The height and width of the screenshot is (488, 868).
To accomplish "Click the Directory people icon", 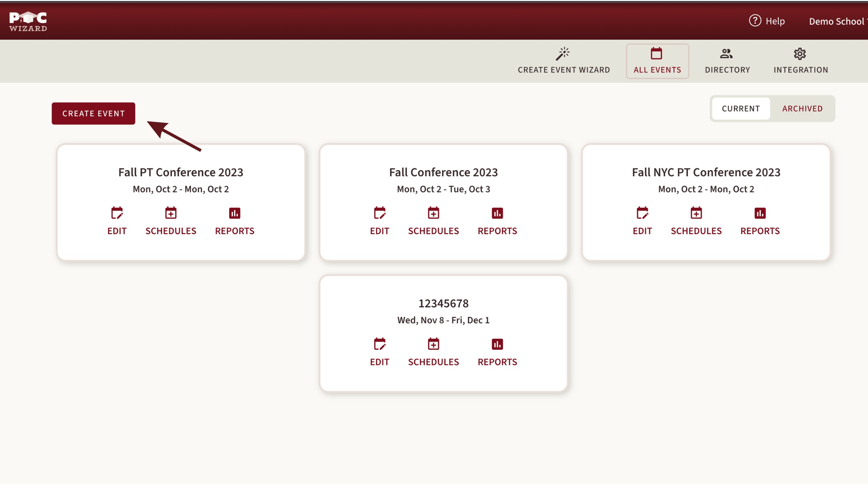I will coord(727,54).
